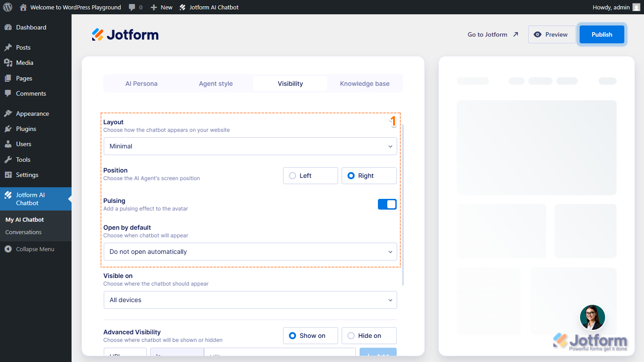Click Collapse Menu text in sidebar

(x=35, y=249)
